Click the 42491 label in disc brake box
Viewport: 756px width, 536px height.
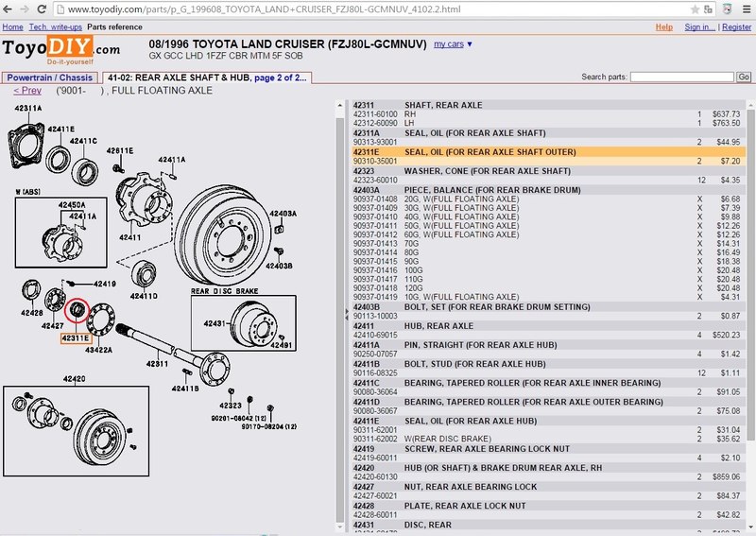click(281, 345)
